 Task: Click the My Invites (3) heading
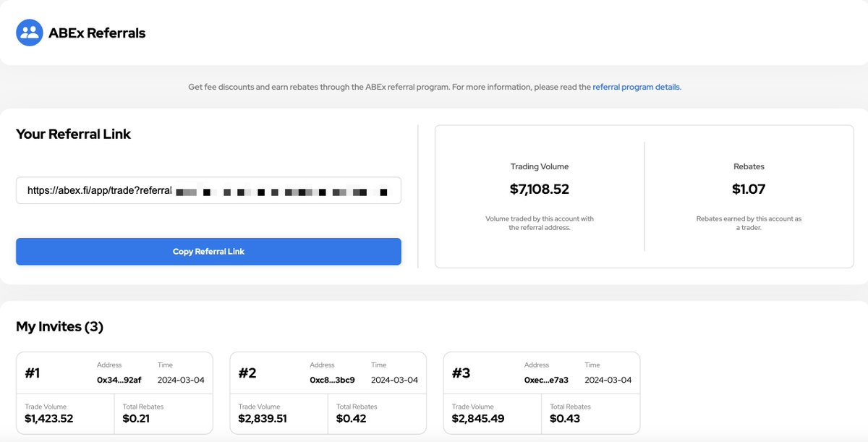(59, 327)
